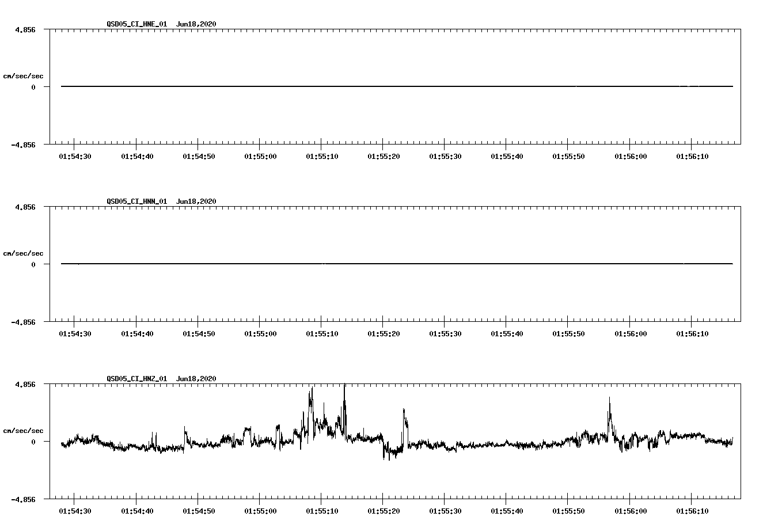Pick the 01:55:30 time label under HNN plot
Image resolution: width=782 pixels, height=532 pixels.
pos(445,334)
